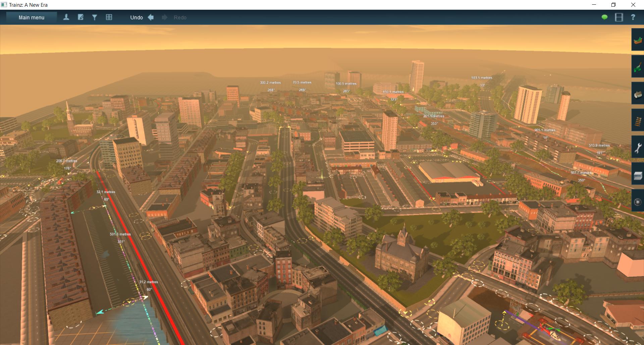The image size is (644, 345).
Task: Click the funnel filter icon
Action: click(95, 17)
